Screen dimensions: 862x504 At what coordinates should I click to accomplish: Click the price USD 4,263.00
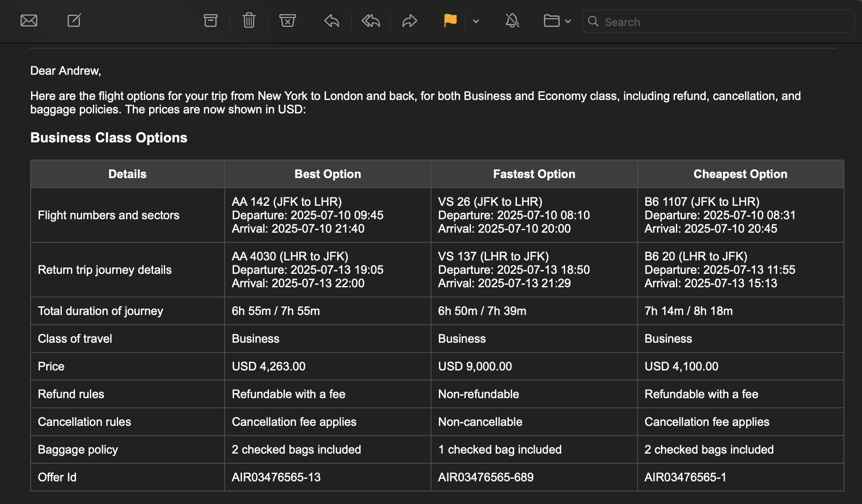(269, 366)
